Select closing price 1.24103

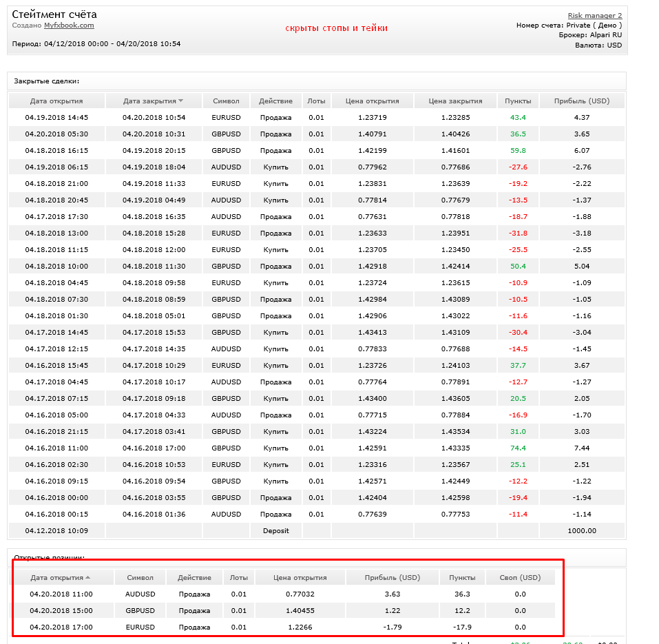click(x=456, y=365)
